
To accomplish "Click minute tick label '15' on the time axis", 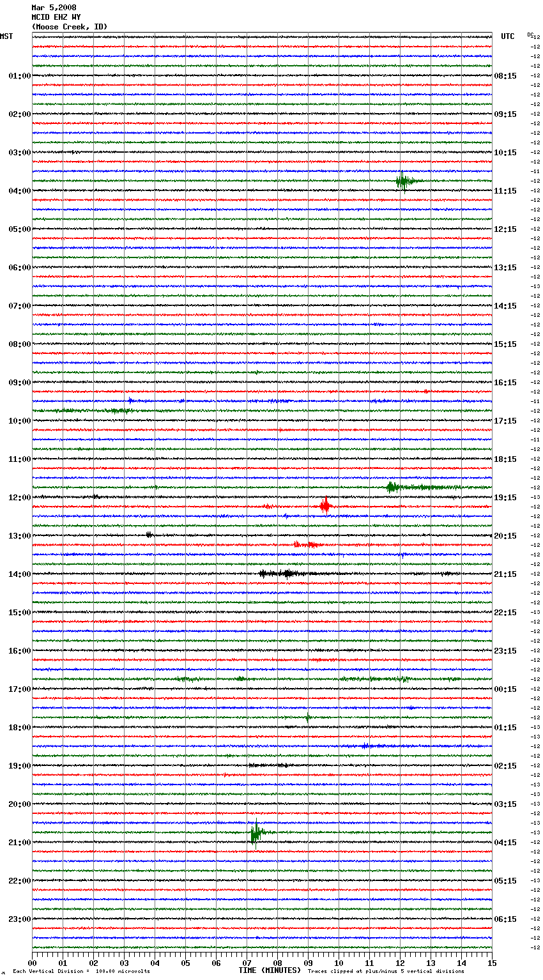I will pyautogui.click(x=492, y=963).
